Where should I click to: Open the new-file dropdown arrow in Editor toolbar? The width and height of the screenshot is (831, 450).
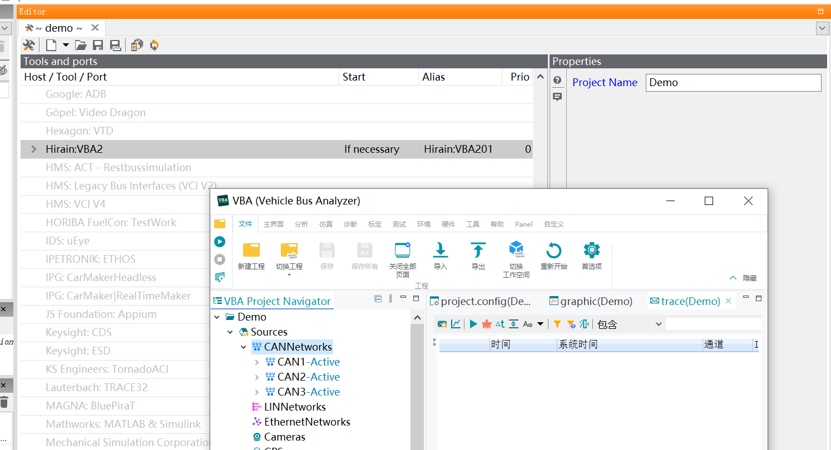tap(66, 46)
